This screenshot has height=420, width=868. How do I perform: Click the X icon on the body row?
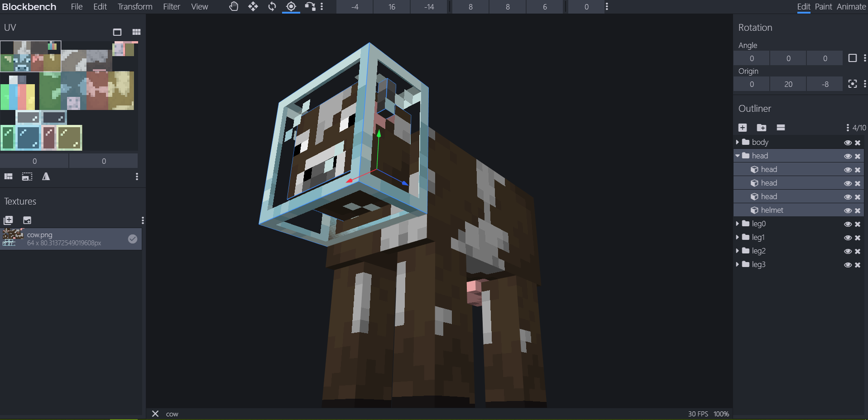click(858, 143)
